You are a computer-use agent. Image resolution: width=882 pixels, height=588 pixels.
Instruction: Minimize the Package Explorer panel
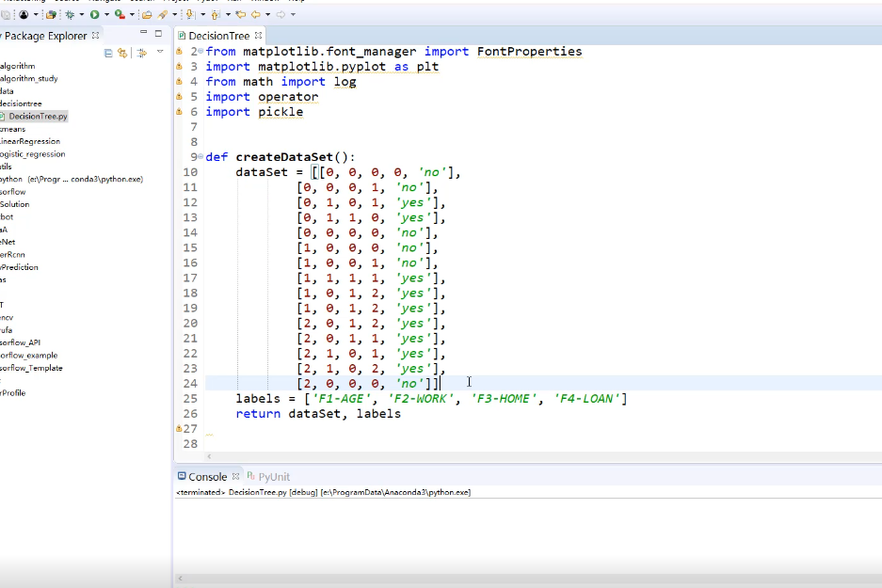tap(144, 34)
